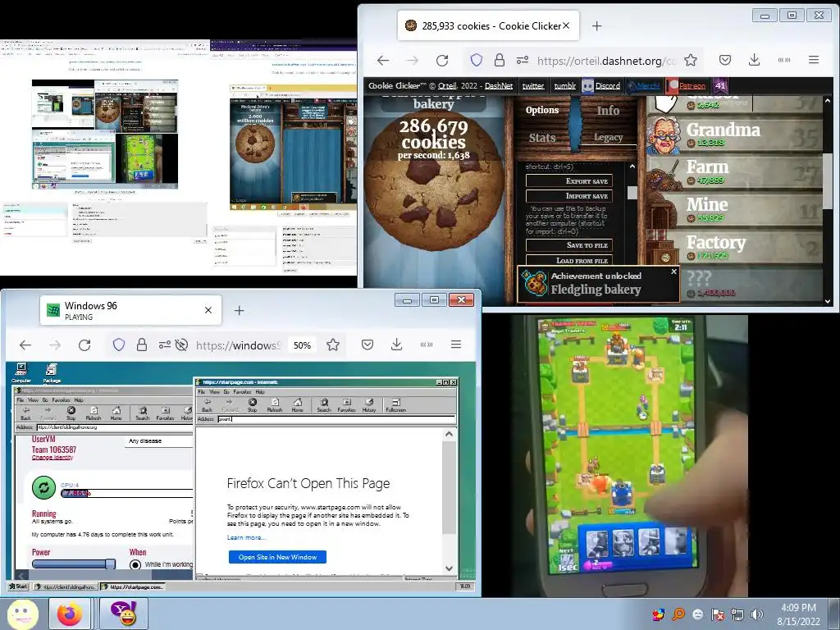Open the Options menu in Cookie Clicker
840x630 pixels.
[541, 111]
